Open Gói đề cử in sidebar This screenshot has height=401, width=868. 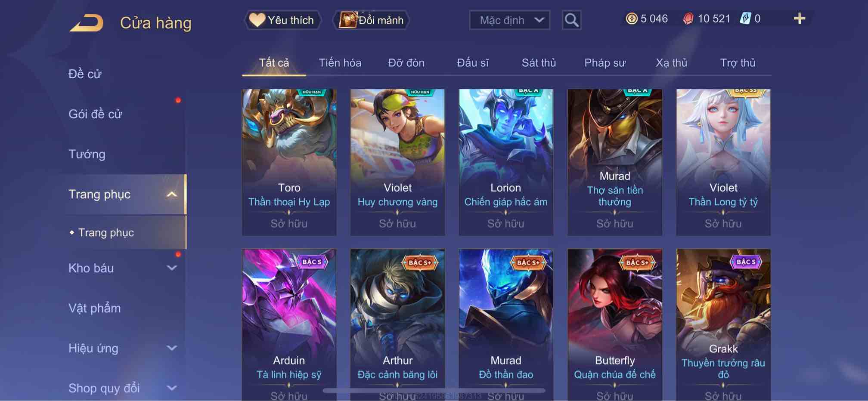[95, 114]
